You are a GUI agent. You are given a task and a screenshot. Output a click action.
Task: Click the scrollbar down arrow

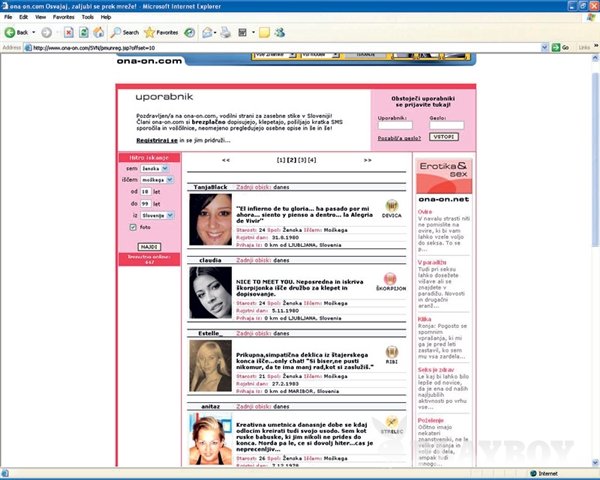pos(595,463)
